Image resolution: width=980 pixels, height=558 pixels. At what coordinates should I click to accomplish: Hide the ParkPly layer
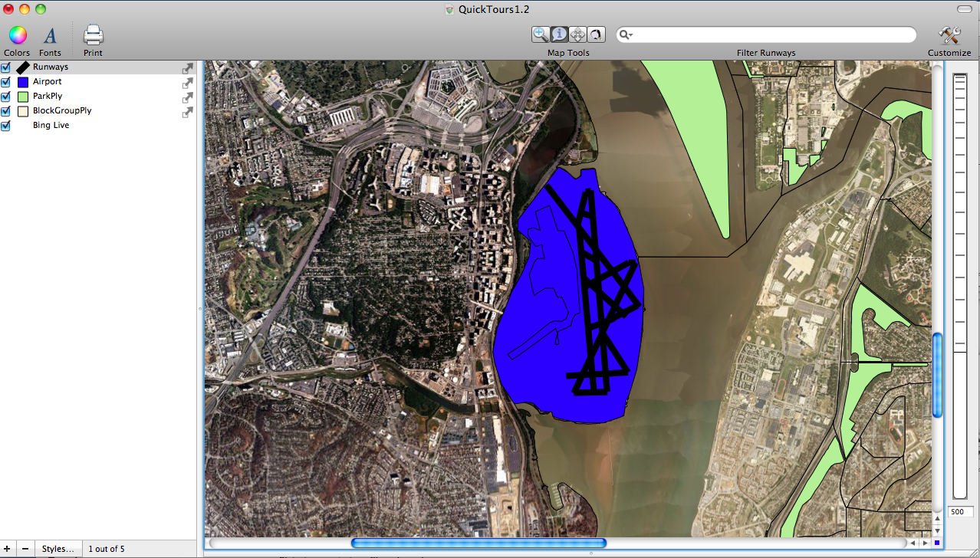(6, 97)
